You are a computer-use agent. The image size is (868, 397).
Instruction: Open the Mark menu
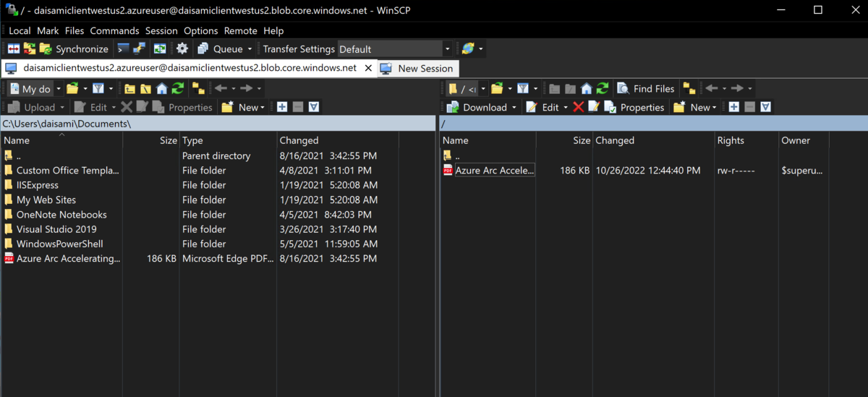pos(48,31)
